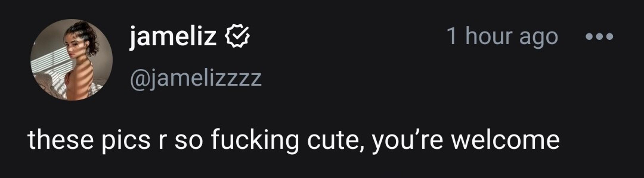Open jameliz's profile picture
This screenshot has width=644, height=178.
(72, 60)
